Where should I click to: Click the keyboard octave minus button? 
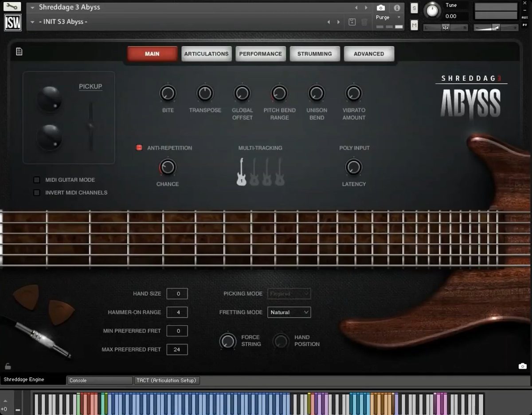click(x=18, y=409)
